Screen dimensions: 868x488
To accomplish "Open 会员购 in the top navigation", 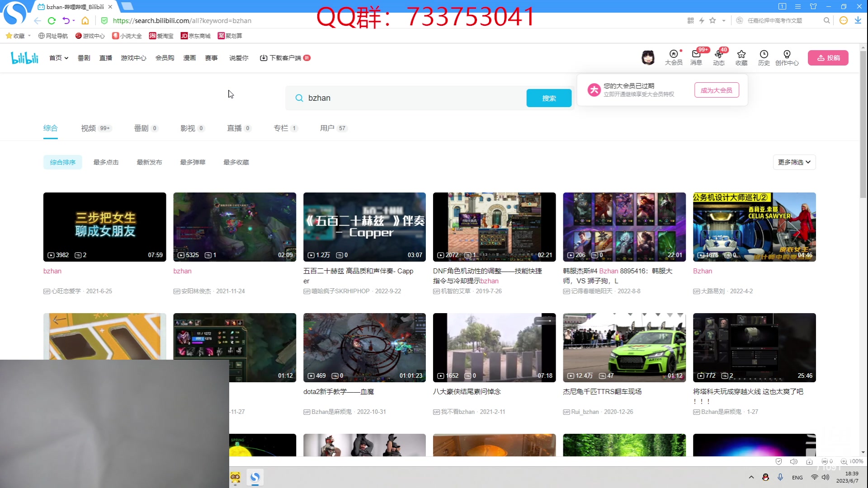I will pos(165,58).
